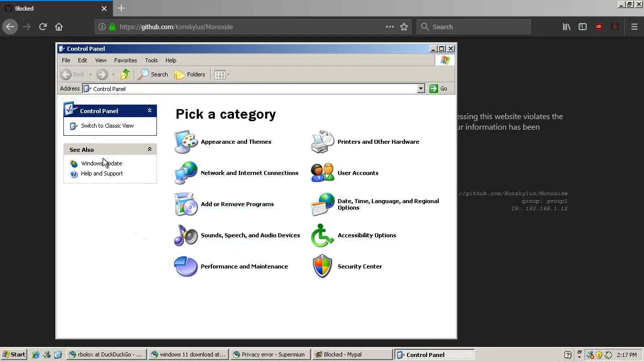Reload the page in the browser
The image size is (644, 362).
pos(43,27)
